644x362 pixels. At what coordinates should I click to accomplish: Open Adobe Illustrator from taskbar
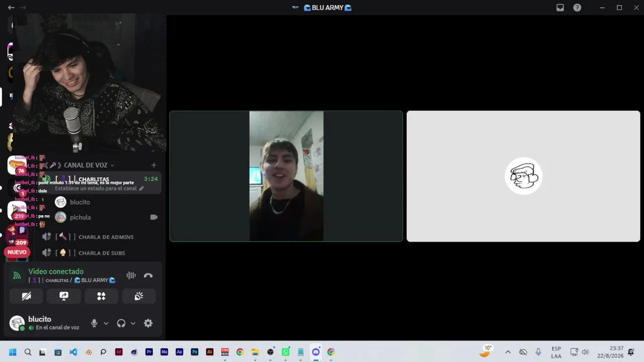pyautogui.click(x=210, y=352)
